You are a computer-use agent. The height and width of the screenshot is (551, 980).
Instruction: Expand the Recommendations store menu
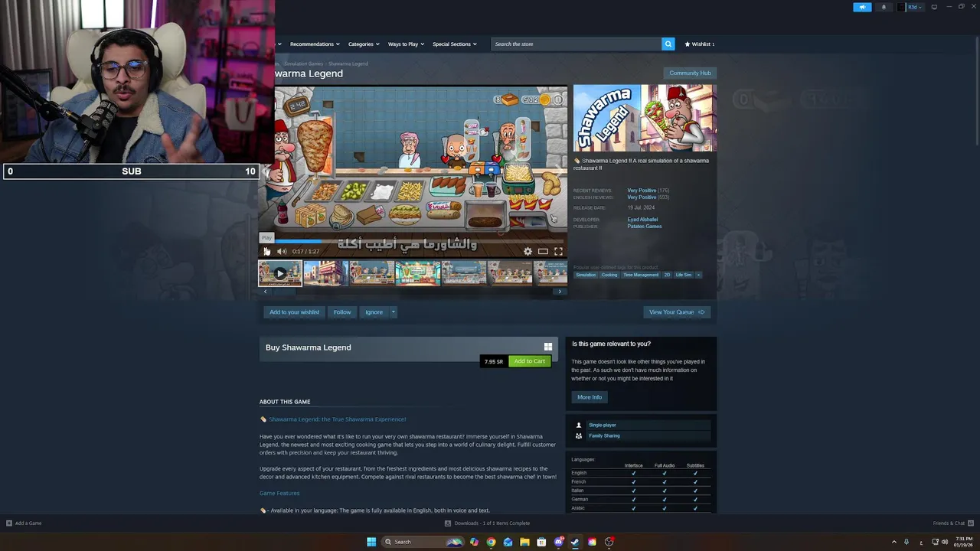point(314,44)
